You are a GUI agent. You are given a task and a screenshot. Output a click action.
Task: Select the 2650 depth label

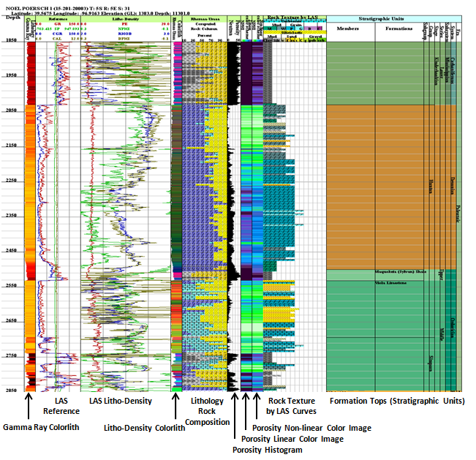(11, 320)
